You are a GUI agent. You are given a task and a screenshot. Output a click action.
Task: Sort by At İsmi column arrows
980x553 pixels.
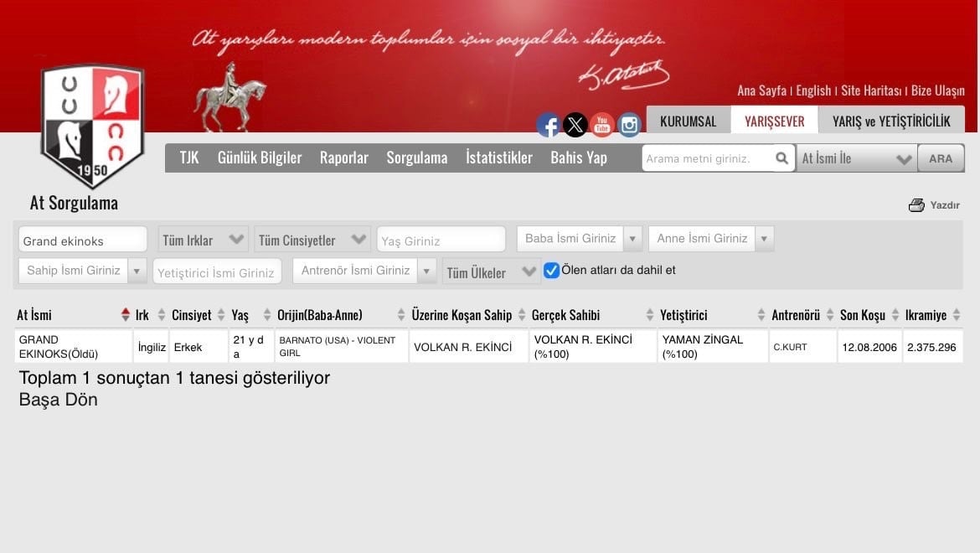(x=126, y=315)
